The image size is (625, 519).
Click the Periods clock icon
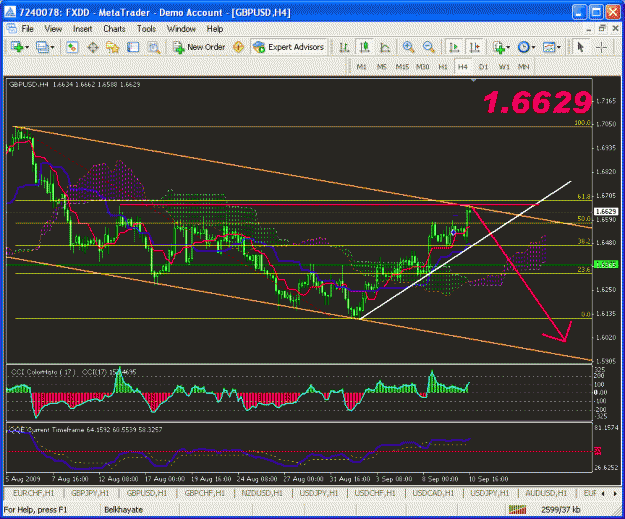point(523,47)
